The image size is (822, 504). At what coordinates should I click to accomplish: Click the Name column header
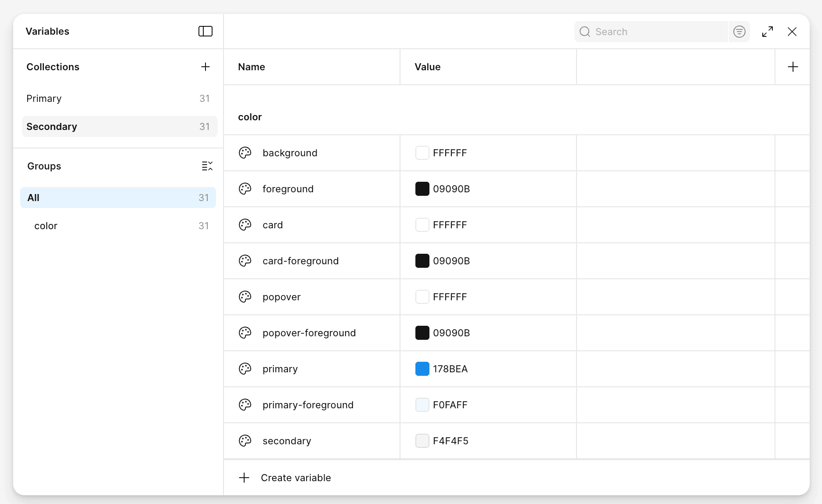(x=252, y=67)
